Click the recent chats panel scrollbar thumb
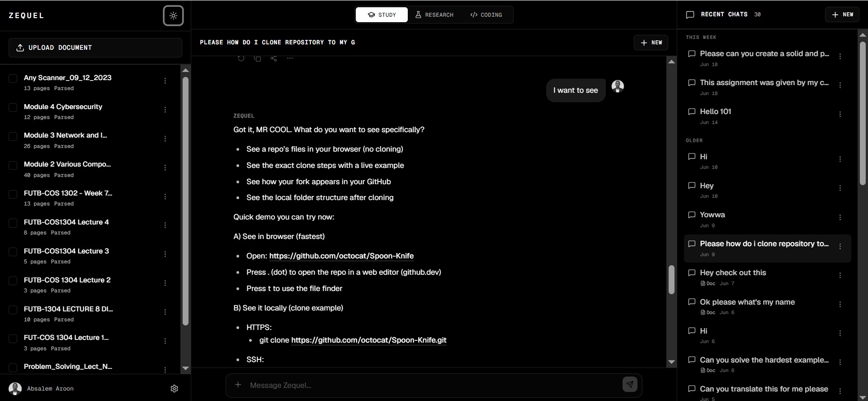The width and height of the screenshot is (868, 401). tap(863, 113)
